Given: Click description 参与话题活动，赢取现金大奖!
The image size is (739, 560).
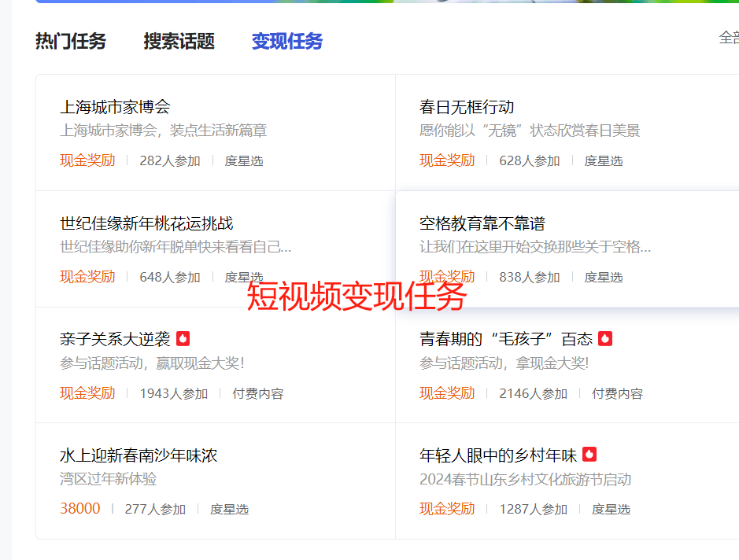Looking at the screenshot, I should pos(152,363).
